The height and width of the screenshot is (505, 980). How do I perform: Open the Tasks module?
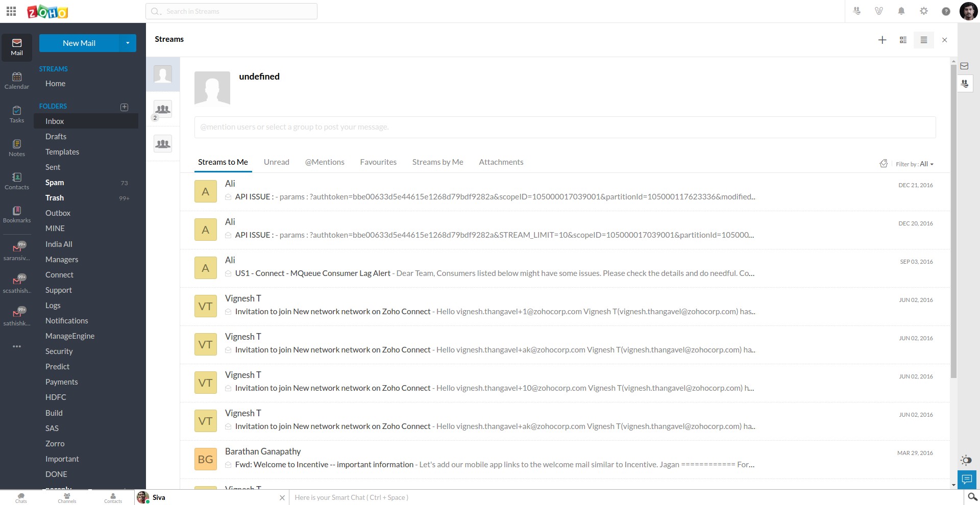point(17,114)
